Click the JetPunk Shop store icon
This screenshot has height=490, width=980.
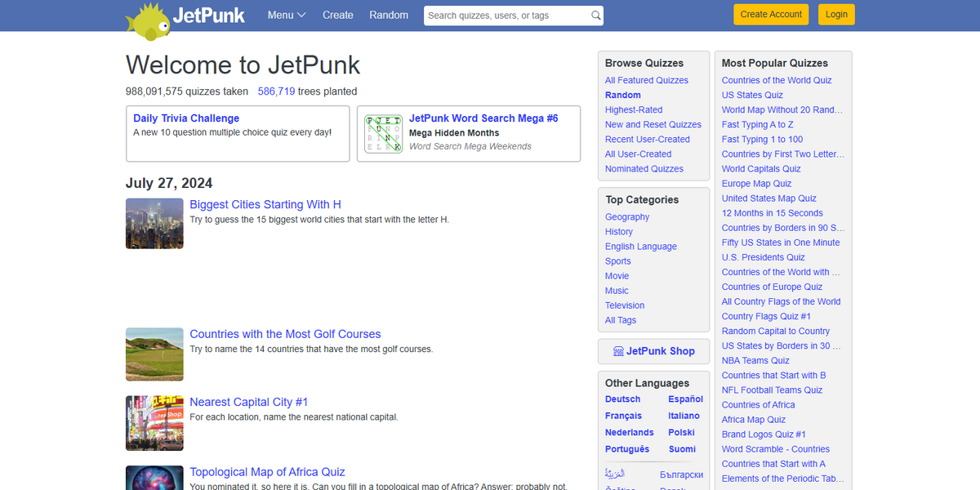tap(618, 351)
